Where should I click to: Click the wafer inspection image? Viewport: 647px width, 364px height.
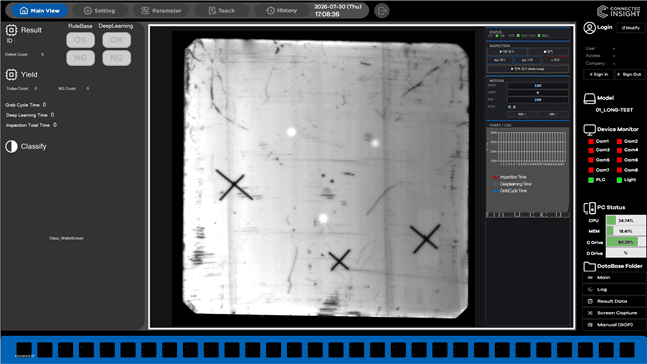pyautogui.click(x=326, y=177)
